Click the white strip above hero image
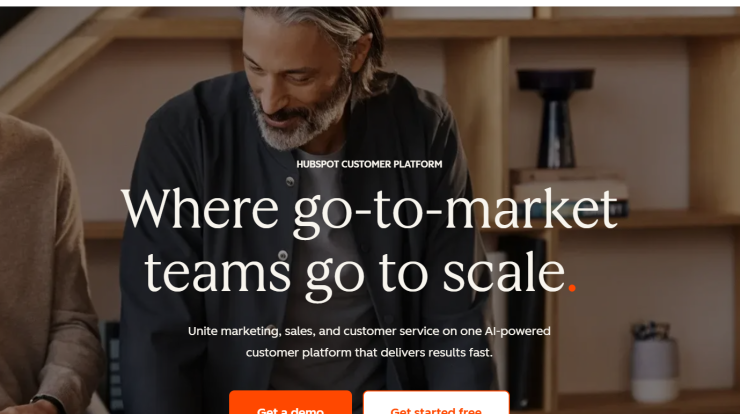 click(370, 3)
